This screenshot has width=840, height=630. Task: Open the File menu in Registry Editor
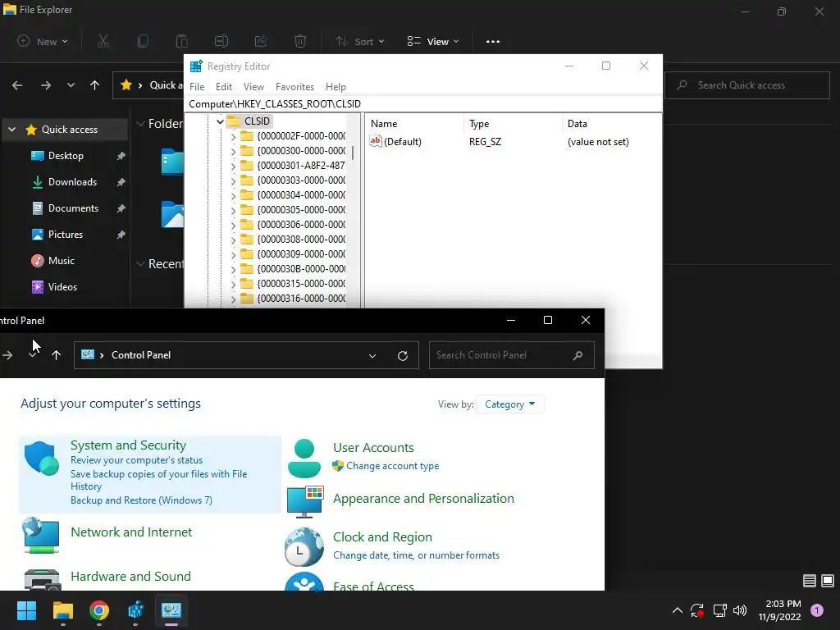197,87
